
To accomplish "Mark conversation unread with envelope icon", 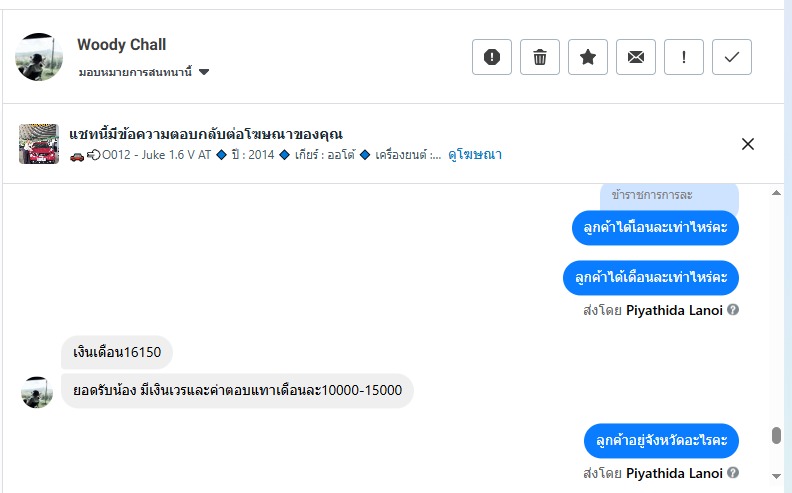I will tap(636, 57).
